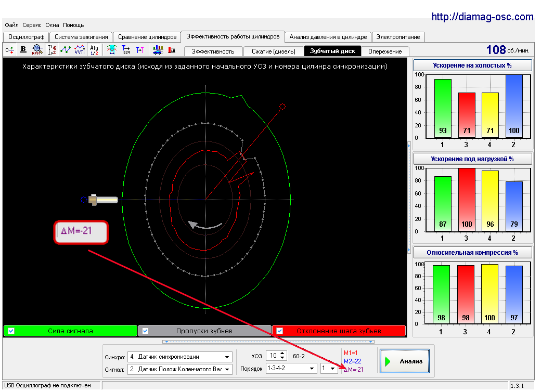Viewport: 541px width, 392px height.
Task: Click yellow bar 100 in relative compression chart
Action: (490, 294)
